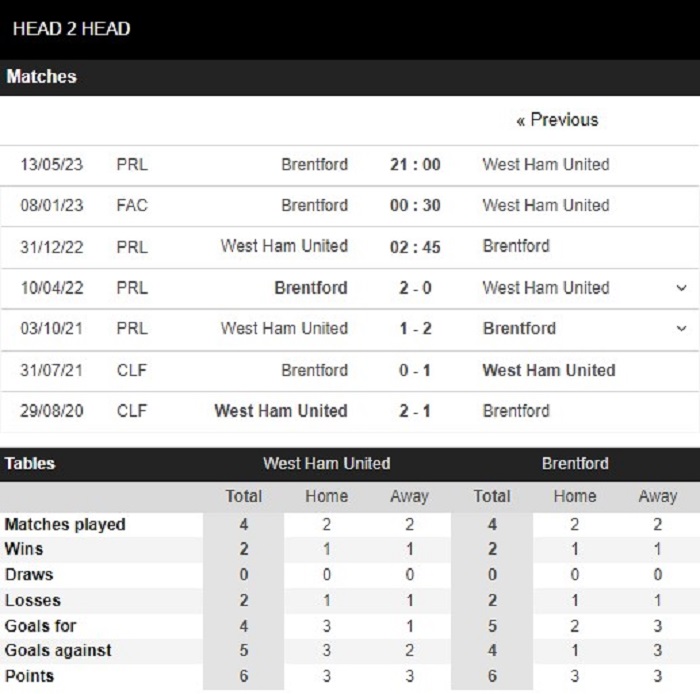700x694 pixels.
Task: Click the 13/05/23 match kickoff time 21:00
Action: tap(415, 165)
